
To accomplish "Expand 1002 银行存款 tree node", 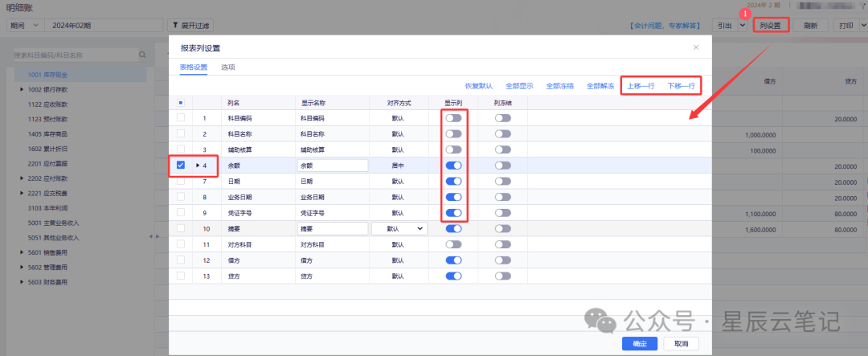I will click(22, 89).
